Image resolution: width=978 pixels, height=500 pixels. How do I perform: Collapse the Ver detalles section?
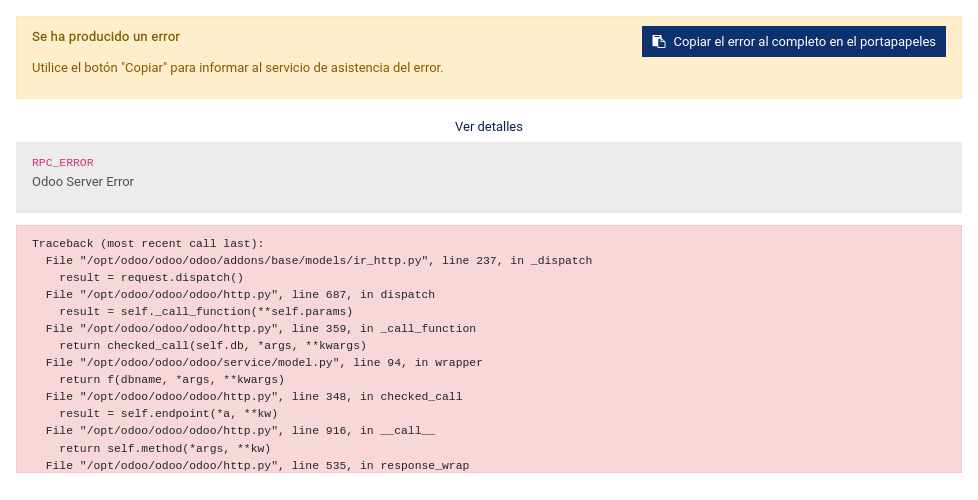point(488,127)
